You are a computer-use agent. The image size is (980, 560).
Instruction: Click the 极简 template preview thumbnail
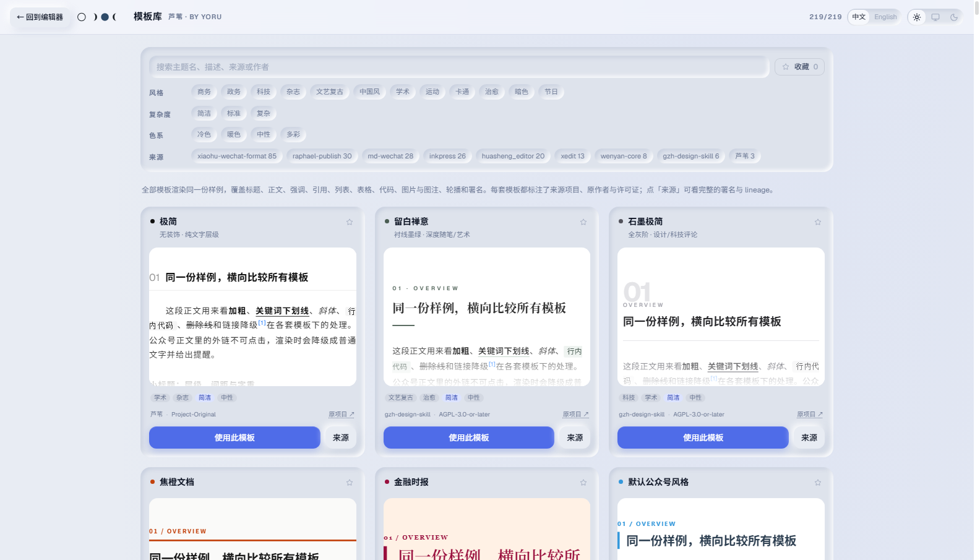[x=252, y=317]
